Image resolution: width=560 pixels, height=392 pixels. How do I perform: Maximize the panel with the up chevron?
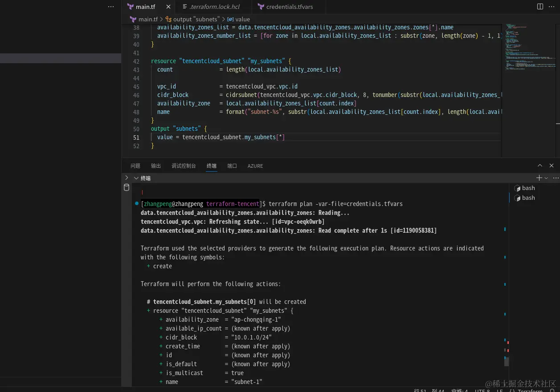point(540,166)
